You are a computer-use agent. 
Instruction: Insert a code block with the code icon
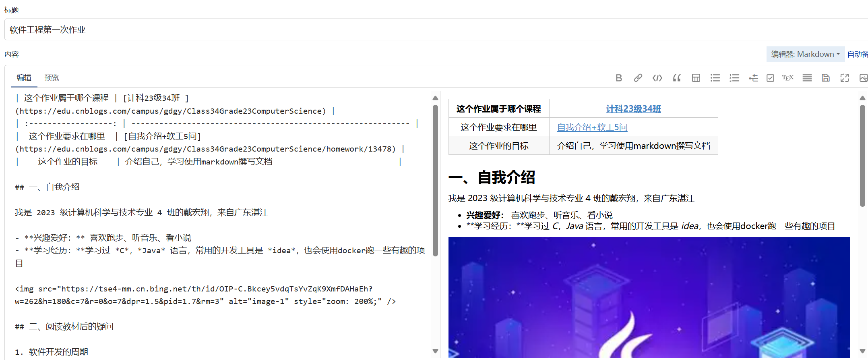click(x=657, y=78)
